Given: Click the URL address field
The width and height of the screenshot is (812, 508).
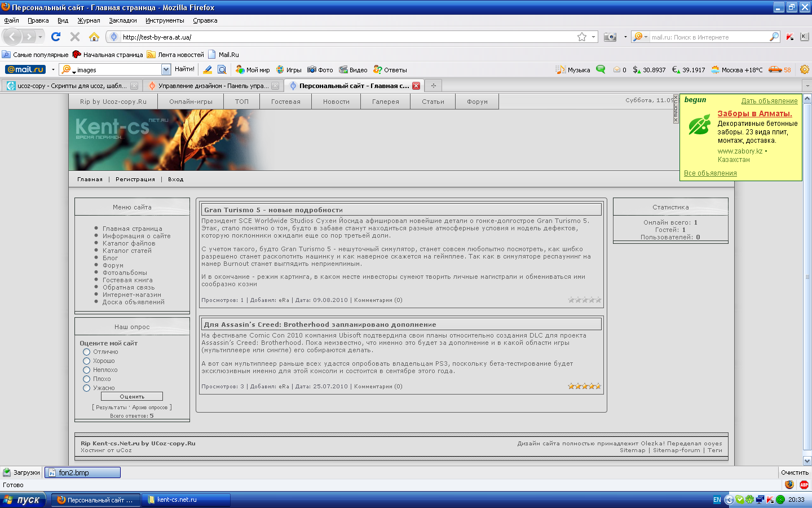Looking at the screenshot, I should pyautogui.click(x=338, y=37).
